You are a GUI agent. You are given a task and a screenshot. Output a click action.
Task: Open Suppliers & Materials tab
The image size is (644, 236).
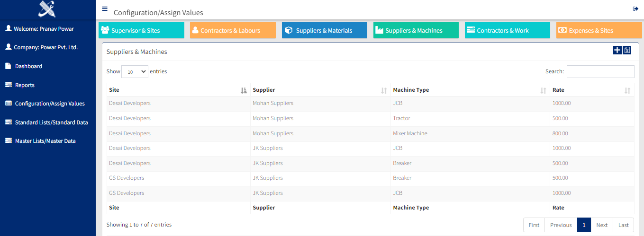pyautogui.click(x=324, y=30)
